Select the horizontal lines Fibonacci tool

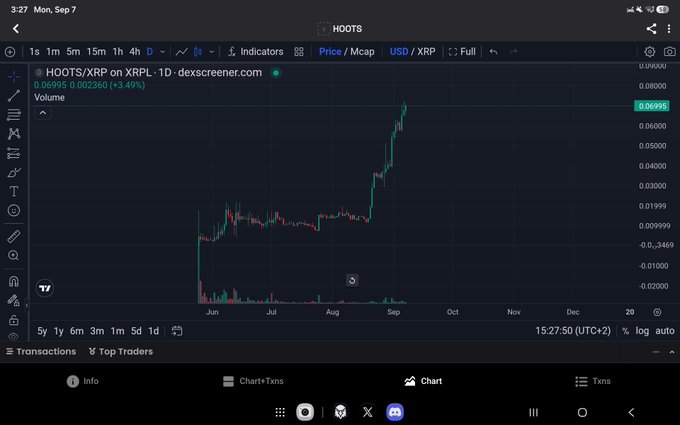tap(14, 114)
